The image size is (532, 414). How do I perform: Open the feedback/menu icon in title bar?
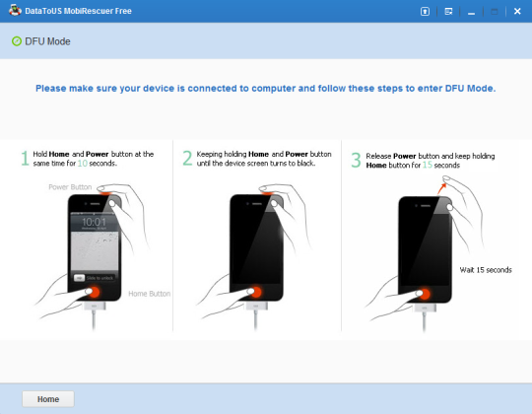(448, 12)
